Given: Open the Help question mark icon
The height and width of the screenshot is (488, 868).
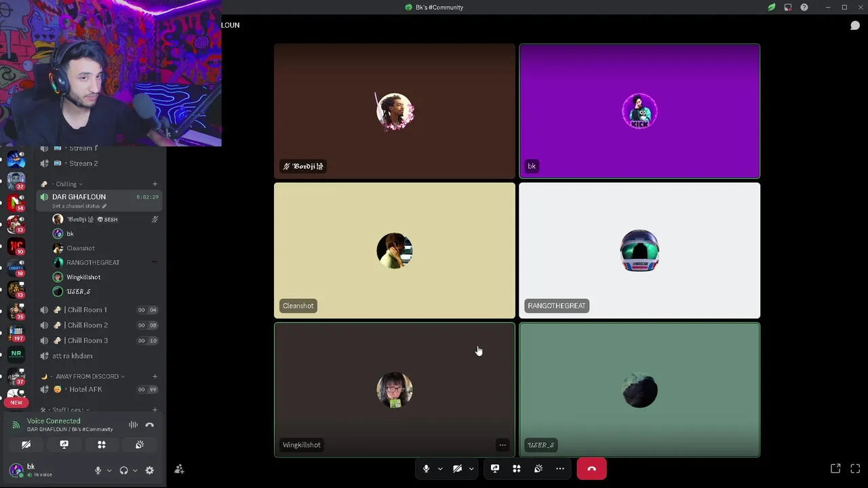Looking at the screenshot, I should [x=804, y=7].
